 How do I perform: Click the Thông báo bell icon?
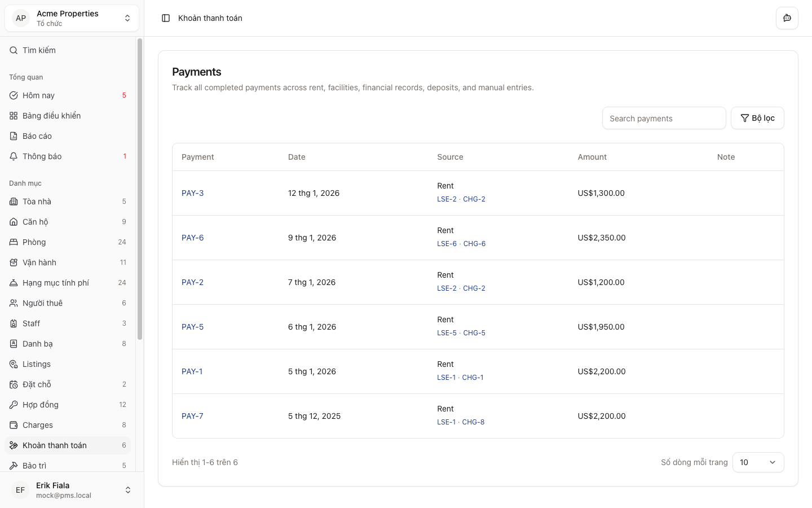click(14, 156)
